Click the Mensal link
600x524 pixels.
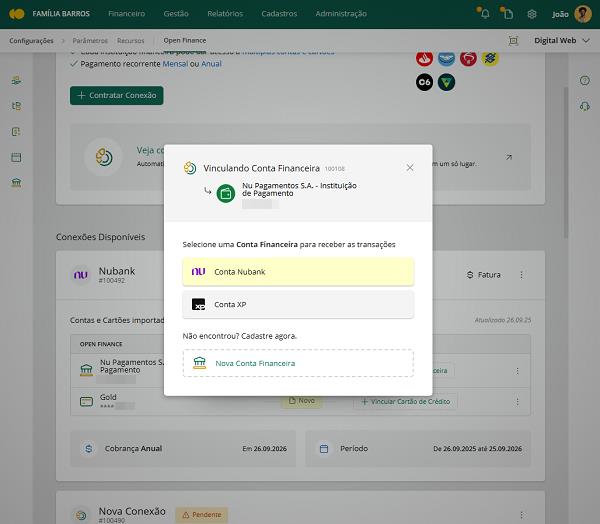(x=175, y=64)
